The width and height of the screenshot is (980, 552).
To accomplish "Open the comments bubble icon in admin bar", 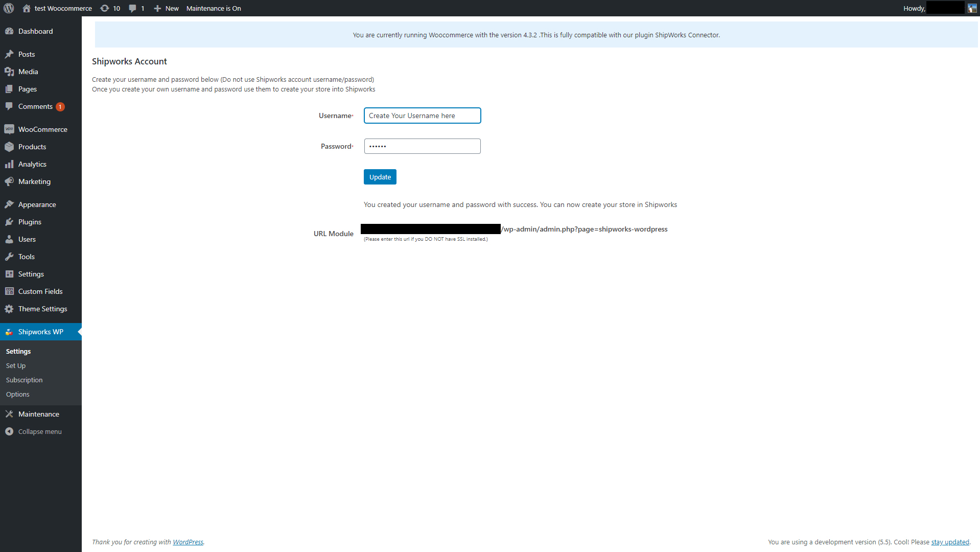I will pos(133,8).
